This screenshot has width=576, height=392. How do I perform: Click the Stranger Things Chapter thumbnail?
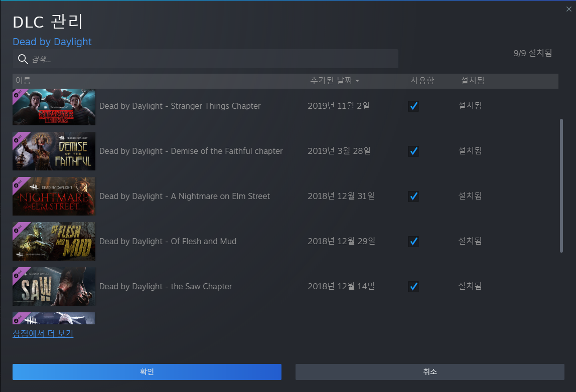point(54,107)
